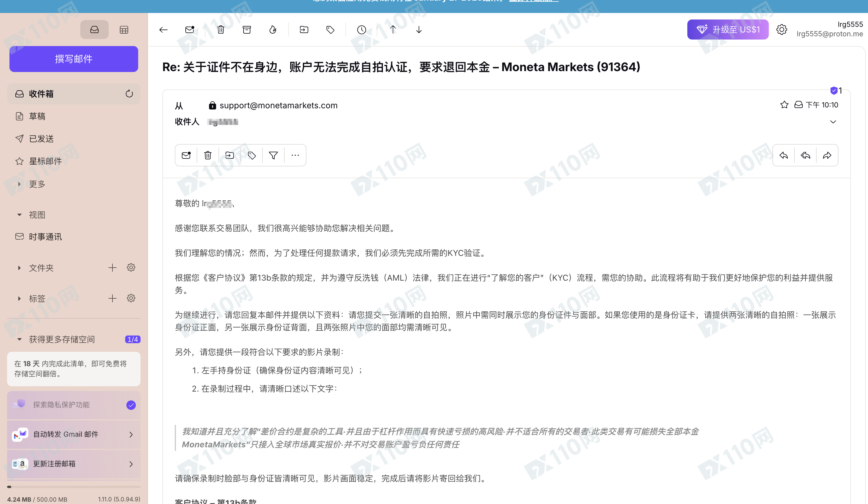This screenshot has width=868, height=504.
Task: Click the storage usage progress bar
Action: click(x=74, y=487)
